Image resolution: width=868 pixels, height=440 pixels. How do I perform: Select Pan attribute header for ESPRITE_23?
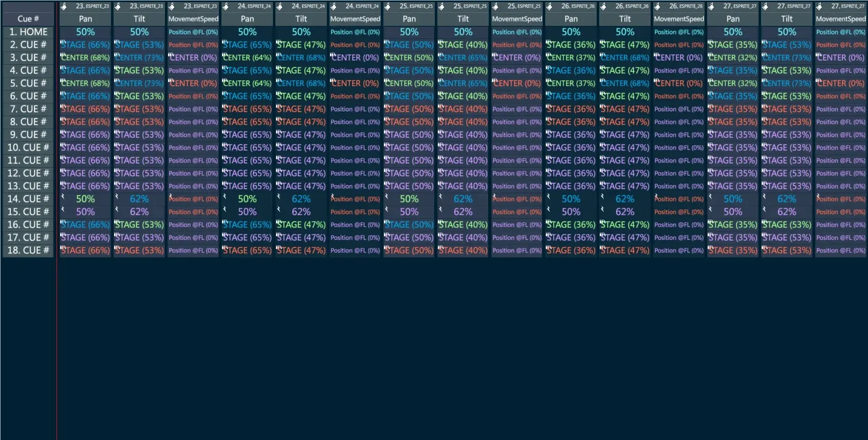(x=85, y=19)
